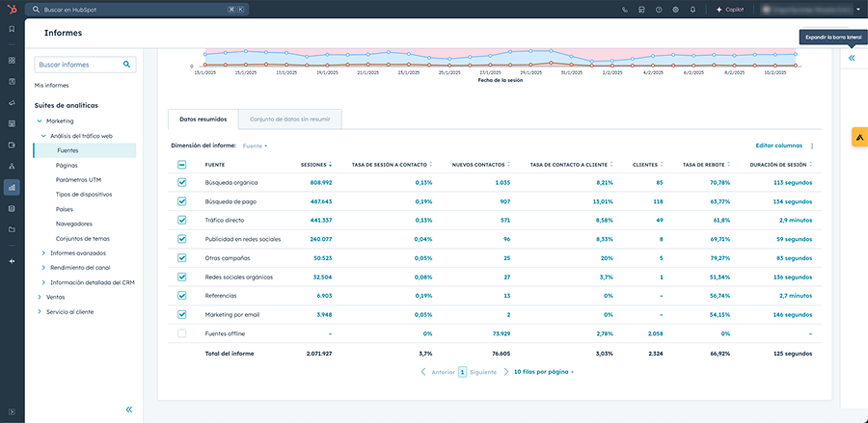Check the Fuentes offline row checkbox
This screenshot has width=868, height=423.
(182, 333)
